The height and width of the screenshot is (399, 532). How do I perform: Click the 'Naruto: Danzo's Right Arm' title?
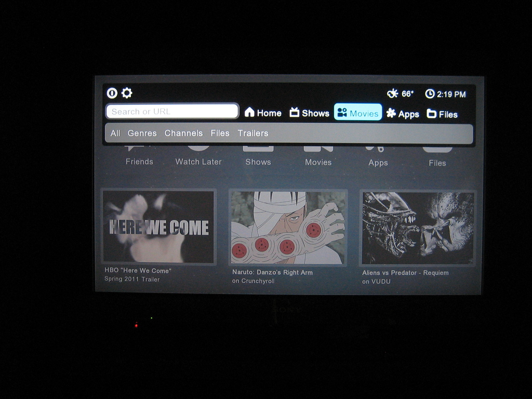(x=272, y=272)
